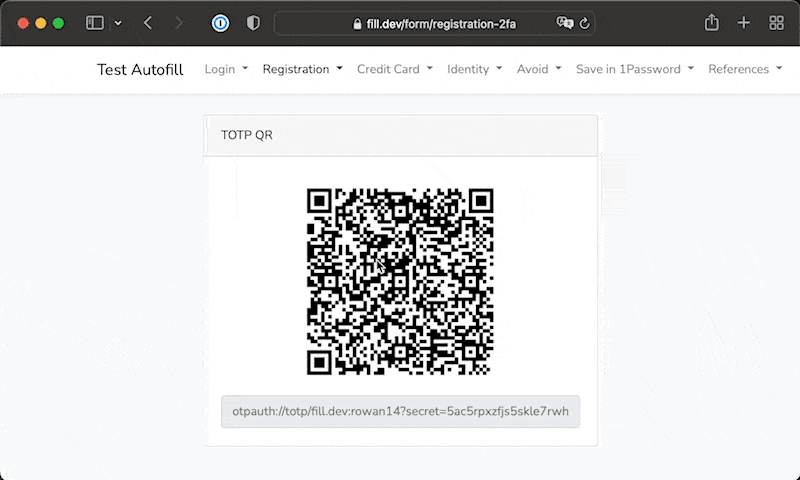Open the Registration menu
The image size is (800, 480).
(302, 69)
